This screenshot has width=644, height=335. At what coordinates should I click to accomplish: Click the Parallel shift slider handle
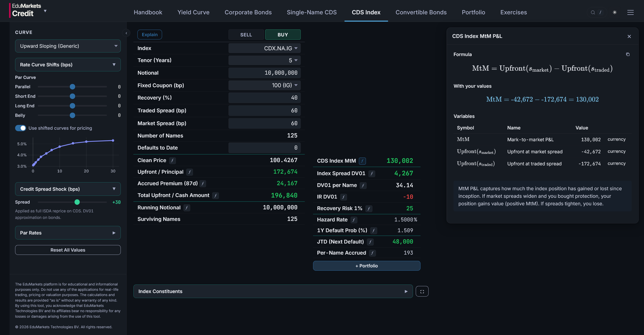(x=72, y=87)
